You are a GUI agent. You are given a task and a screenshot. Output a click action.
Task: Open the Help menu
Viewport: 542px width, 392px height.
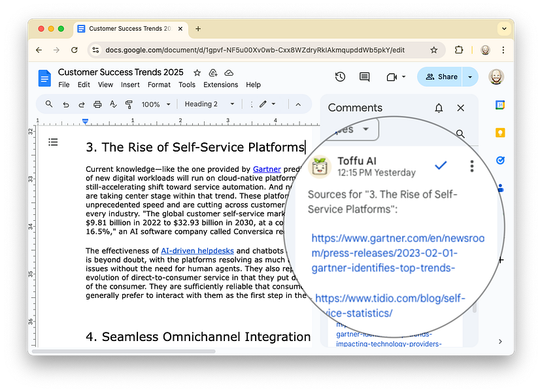(x=254, y=85)
